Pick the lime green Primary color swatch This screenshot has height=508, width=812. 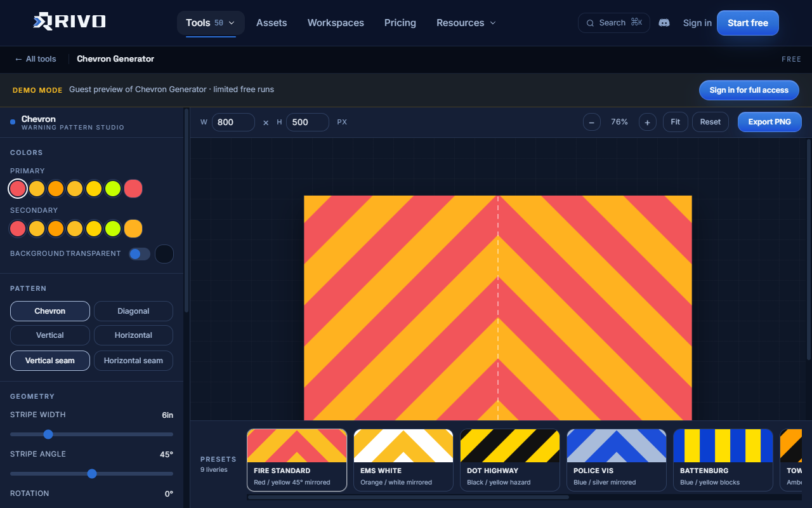113,189
